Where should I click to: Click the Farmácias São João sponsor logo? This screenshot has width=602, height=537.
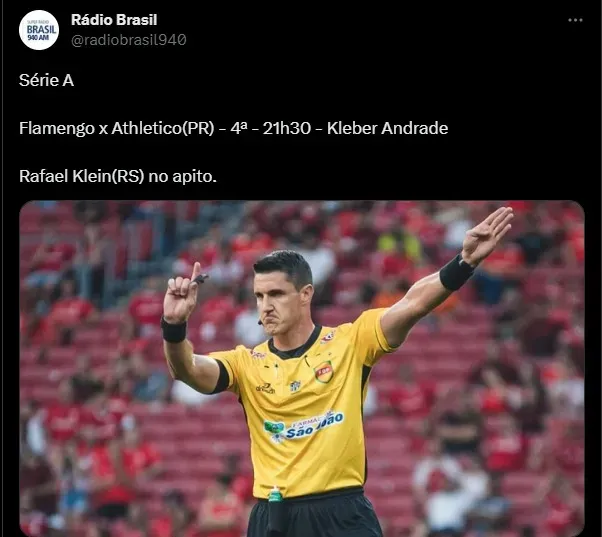[x=303, y=427]
